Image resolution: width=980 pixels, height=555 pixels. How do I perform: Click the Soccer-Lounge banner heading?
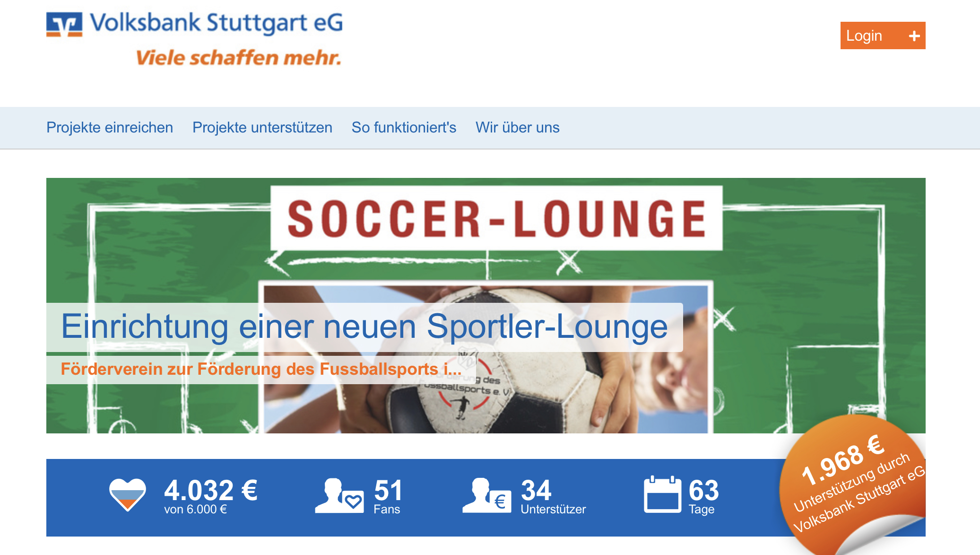click(496, 218)
